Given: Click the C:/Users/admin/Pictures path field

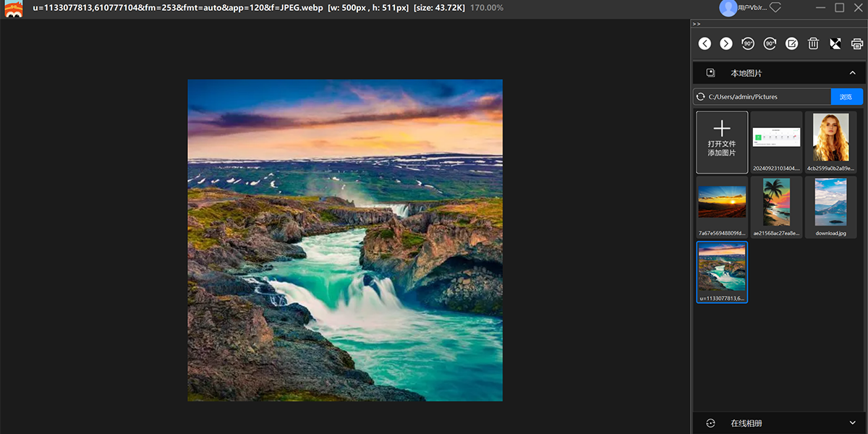Looking at the screenshot, I should (767, 97).
